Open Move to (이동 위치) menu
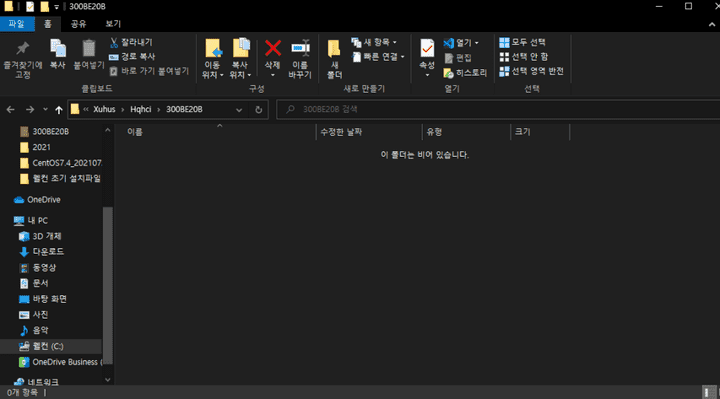The height and width of the screenshot is (399, 720). [212, 59]
